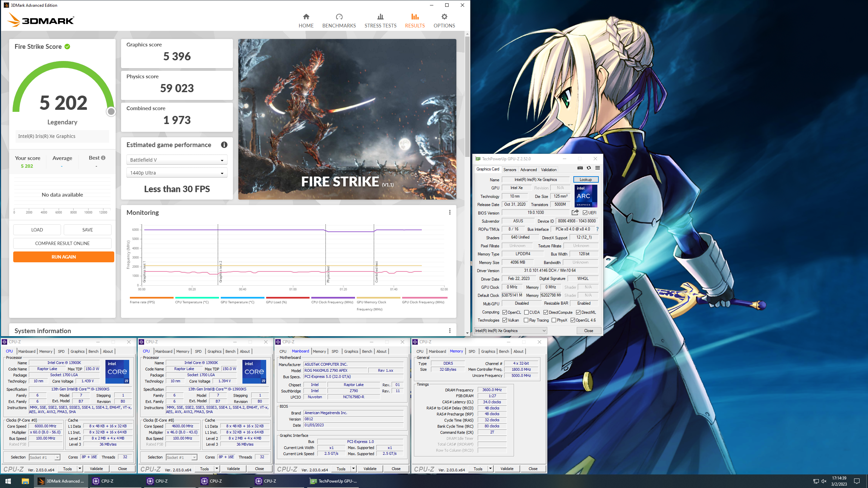Click Validate in the third CPU-Z window
Image resolution: width=868 pixels, height=488 pixels.
(x=370, y=469)
